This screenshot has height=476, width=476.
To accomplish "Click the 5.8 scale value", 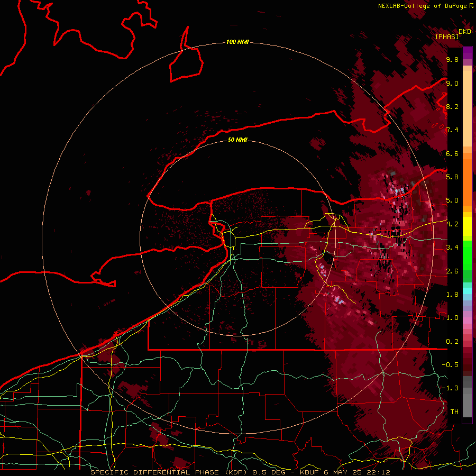I will point(452,177).
